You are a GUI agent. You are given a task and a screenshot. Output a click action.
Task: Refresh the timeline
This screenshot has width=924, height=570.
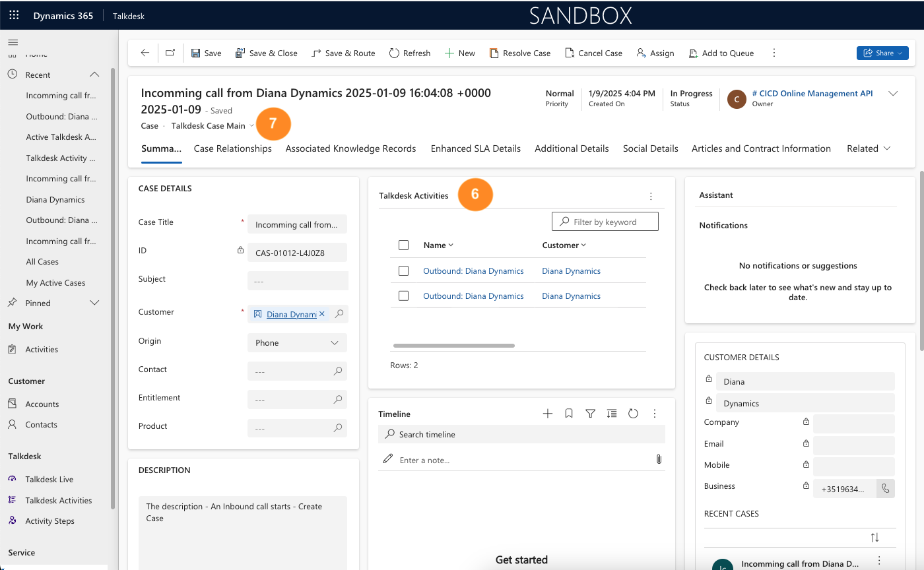633,414
